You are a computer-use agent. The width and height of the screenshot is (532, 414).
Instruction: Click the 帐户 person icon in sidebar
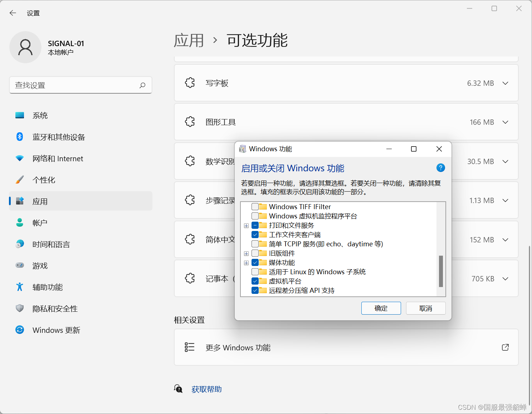tap(20, 223)
